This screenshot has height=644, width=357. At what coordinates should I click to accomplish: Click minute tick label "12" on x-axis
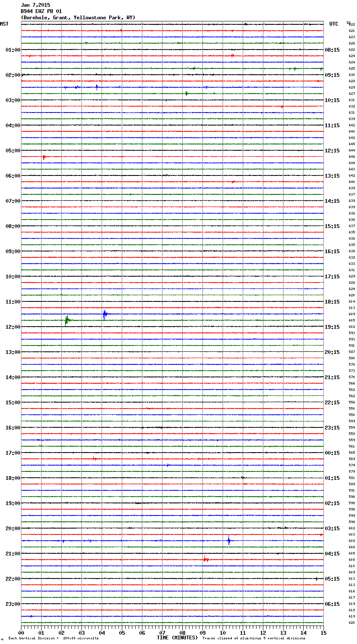(263, 633)
